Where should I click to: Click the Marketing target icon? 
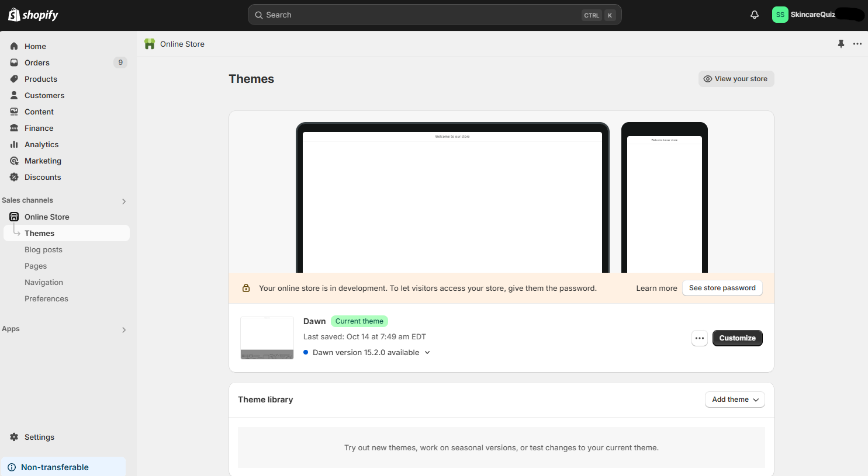point(14,161)
